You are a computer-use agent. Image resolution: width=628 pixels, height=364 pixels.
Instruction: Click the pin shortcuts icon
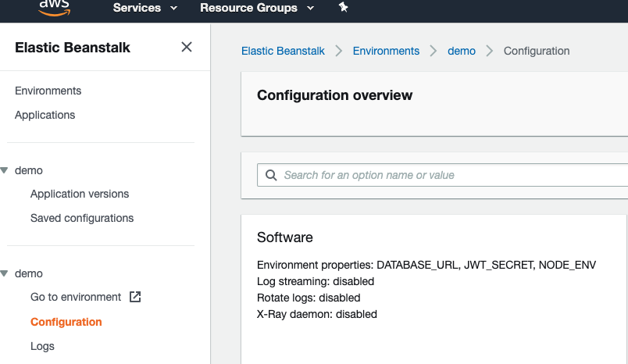[x=343, y=7]
